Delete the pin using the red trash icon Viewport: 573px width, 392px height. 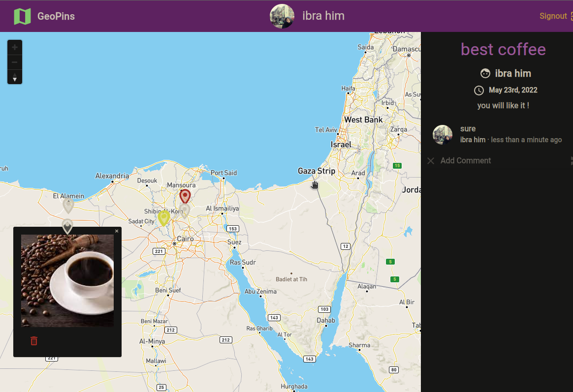click(x=34, y=341)
